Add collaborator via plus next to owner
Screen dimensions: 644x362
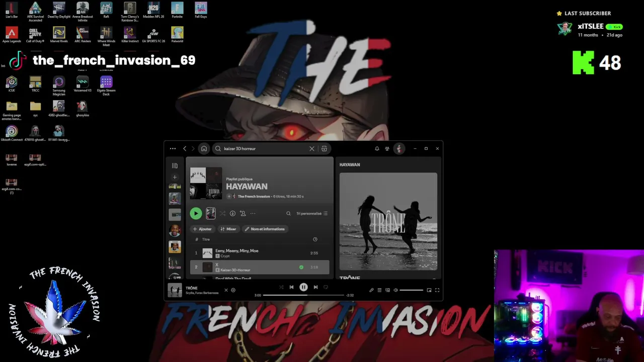[x=229, y=197]
